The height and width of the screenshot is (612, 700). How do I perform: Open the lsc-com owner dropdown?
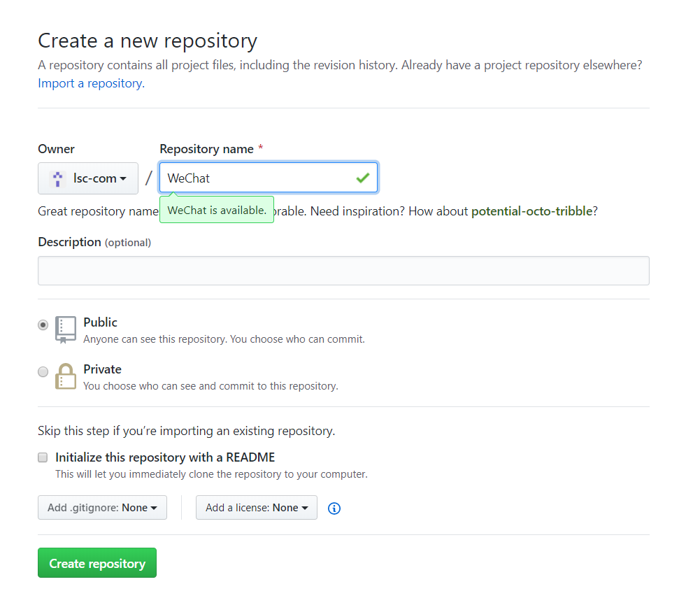click(x=88, y=178)
